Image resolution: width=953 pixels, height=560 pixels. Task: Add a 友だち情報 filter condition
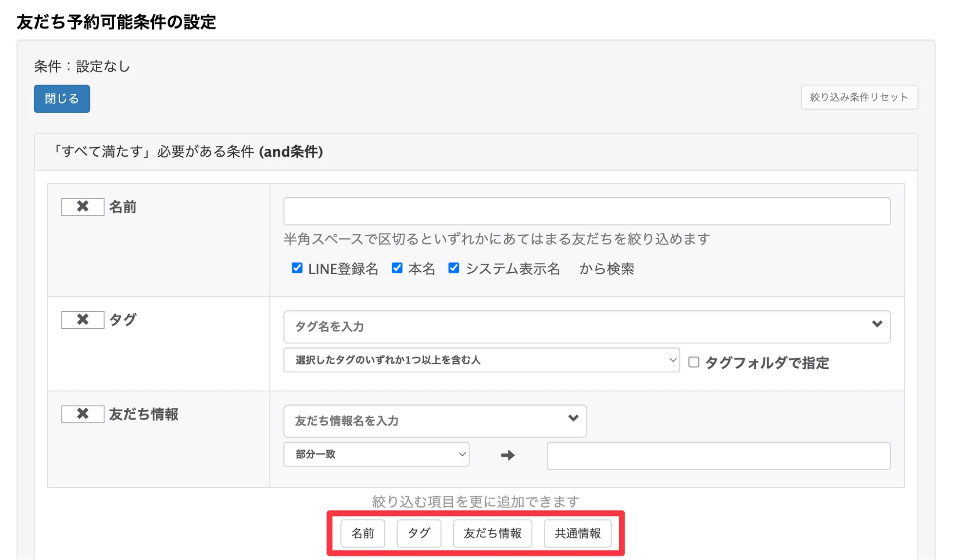tap(492, 533)
